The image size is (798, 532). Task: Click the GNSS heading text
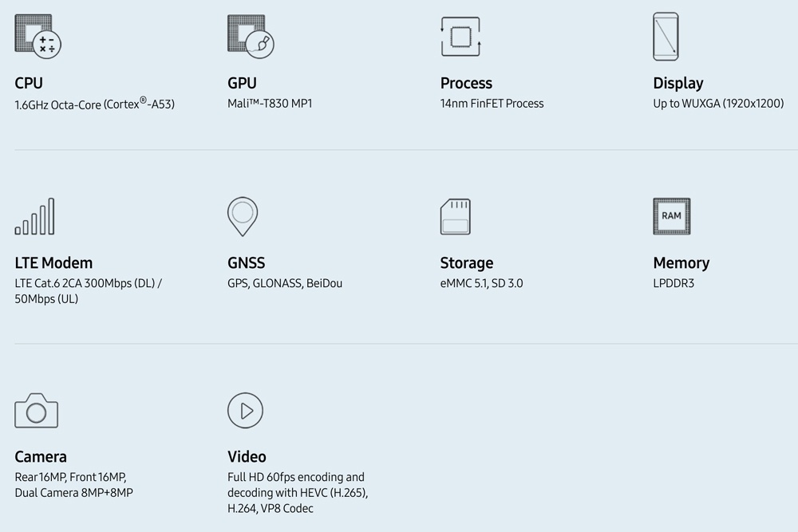coord(246,263)
